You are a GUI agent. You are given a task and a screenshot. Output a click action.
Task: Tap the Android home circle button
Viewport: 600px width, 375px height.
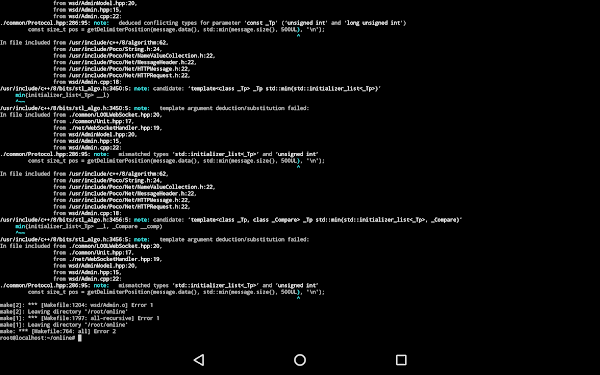[x=300, y=360]
